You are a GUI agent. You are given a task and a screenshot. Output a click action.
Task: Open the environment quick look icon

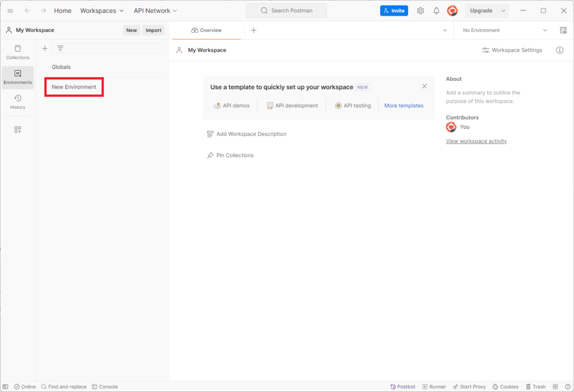click(x=563, y=30)
